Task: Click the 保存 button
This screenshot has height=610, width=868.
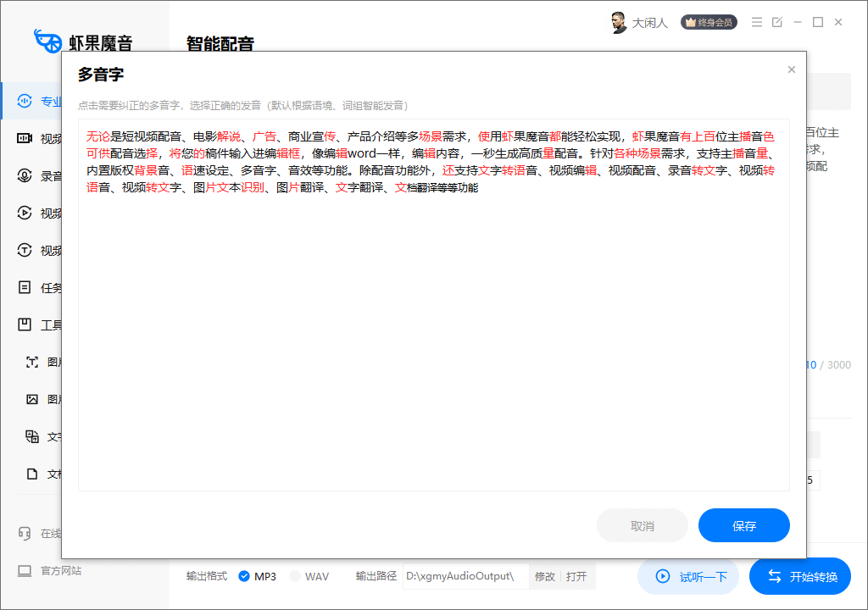Action: coord(743,525)
